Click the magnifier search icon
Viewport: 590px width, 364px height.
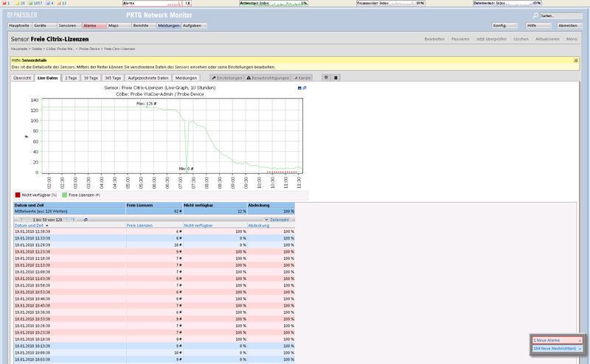(537, 15)
